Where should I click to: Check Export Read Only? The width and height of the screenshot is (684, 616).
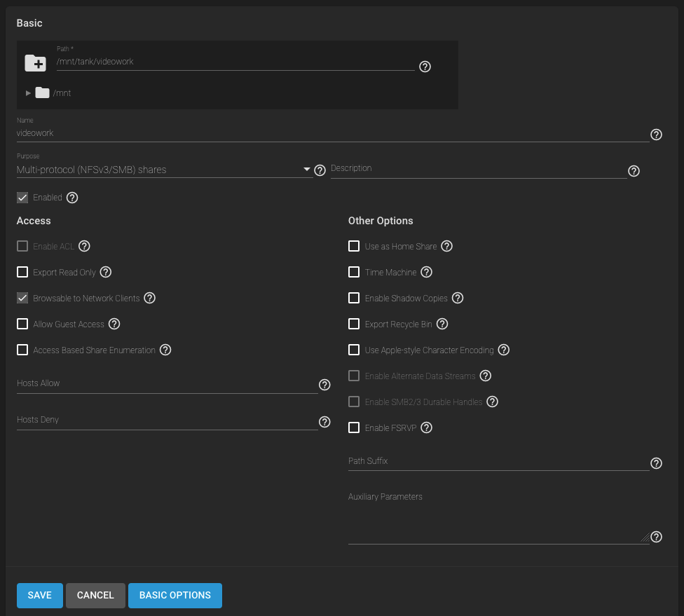coord(22,272)
